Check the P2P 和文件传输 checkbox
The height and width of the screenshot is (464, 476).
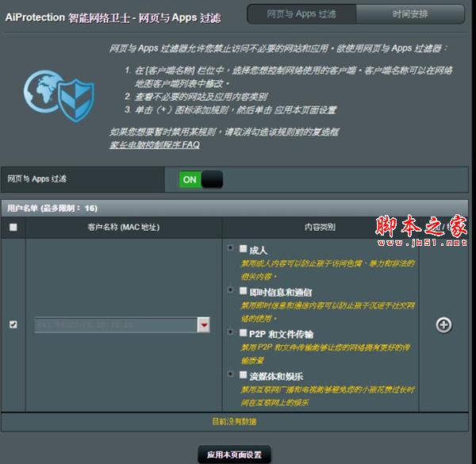pos(244,333)
